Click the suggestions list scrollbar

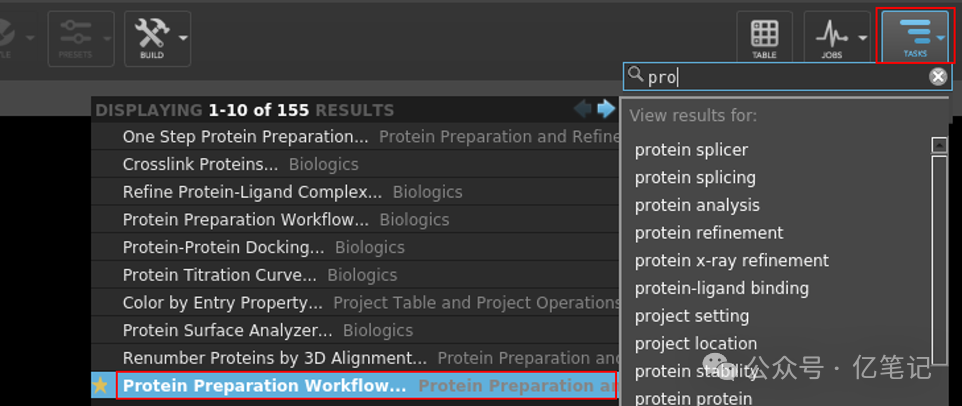click(940, 258)
